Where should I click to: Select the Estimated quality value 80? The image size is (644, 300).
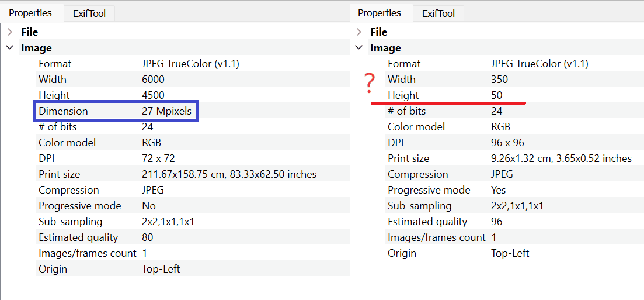(147, 237)
